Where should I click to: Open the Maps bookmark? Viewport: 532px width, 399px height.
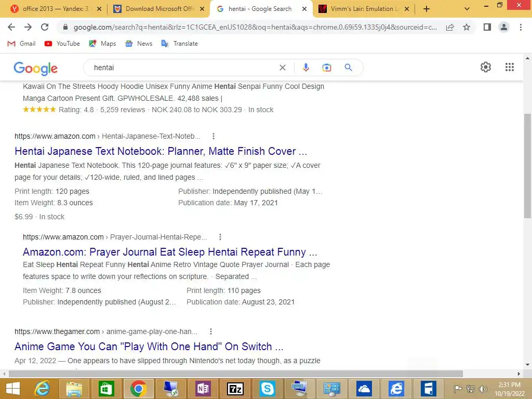(x=102, y=44)
